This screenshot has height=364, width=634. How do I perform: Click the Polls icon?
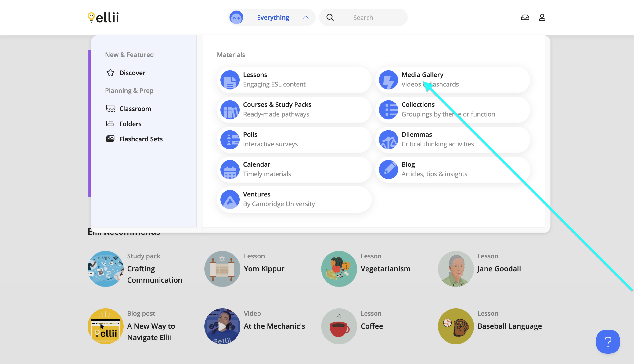[230, 139]
